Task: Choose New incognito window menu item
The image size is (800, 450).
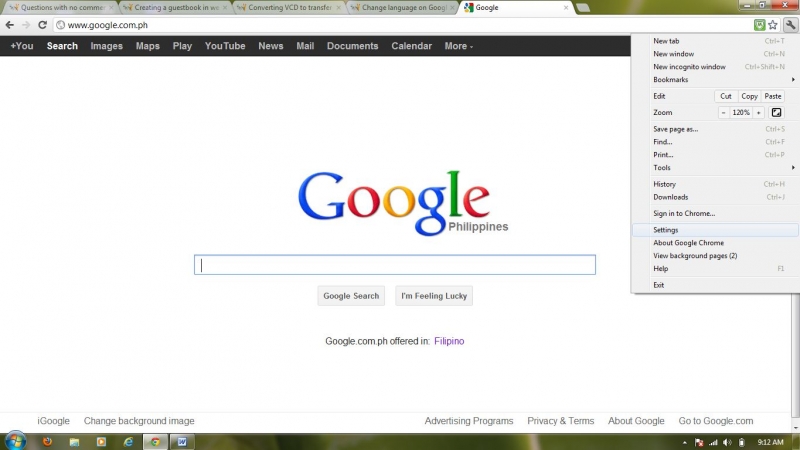Action: tap(689, 67)
